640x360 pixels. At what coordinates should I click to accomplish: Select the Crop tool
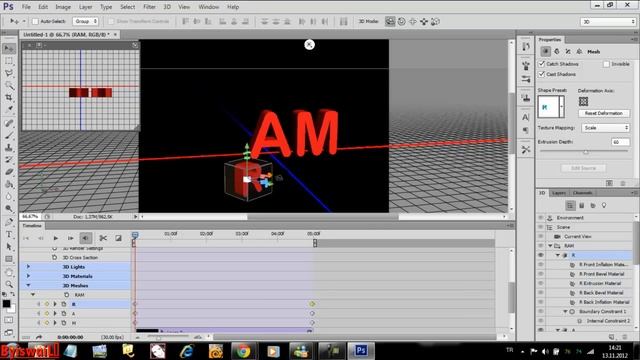point(9,97)
